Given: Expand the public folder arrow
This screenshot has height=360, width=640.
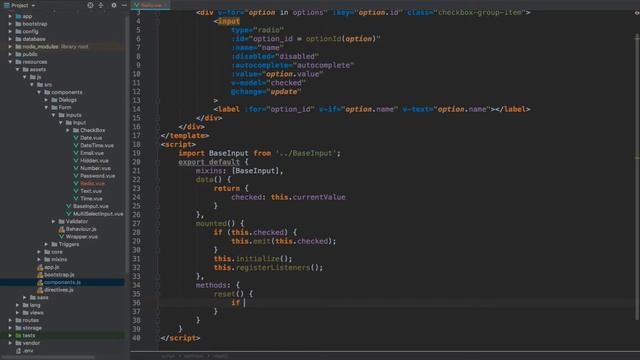Looking at the screenshot, I should tap(10, 54).
